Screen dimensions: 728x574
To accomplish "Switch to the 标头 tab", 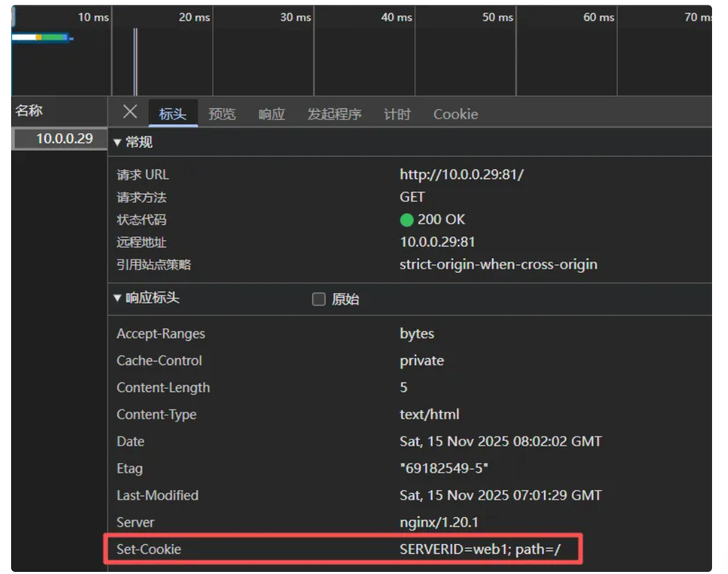I will pos(172,115).
